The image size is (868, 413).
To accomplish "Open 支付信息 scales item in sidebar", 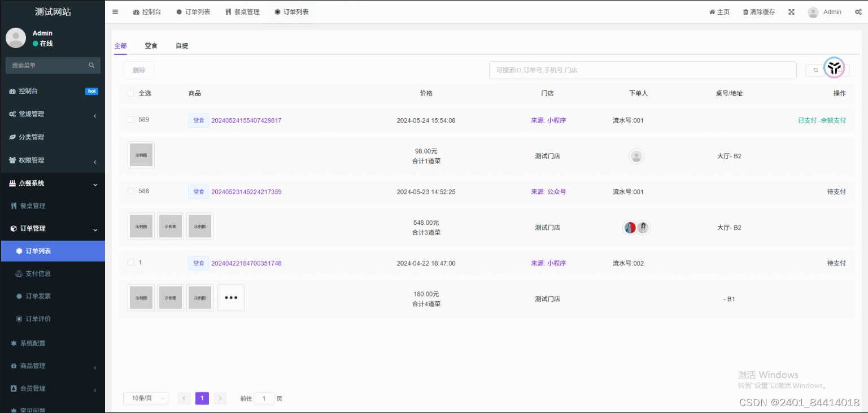I will point(53,273).
